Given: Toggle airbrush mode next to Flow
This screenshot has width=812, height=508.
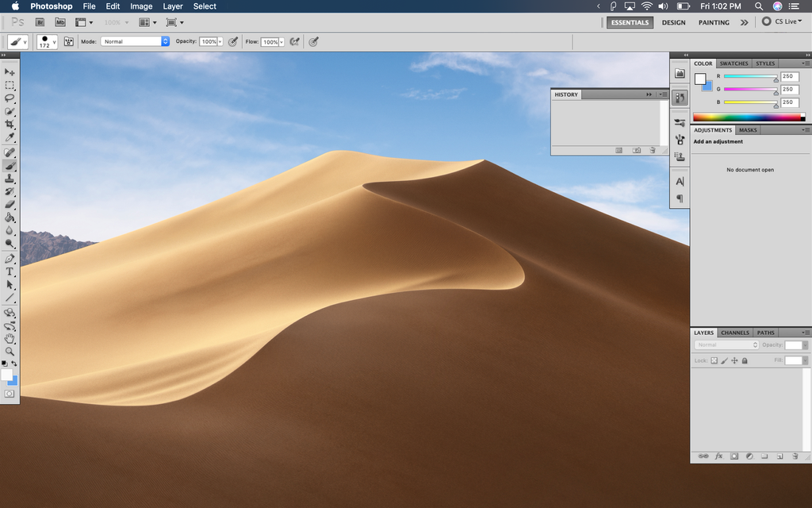Looking at the screenshot, I should [295, 41].
